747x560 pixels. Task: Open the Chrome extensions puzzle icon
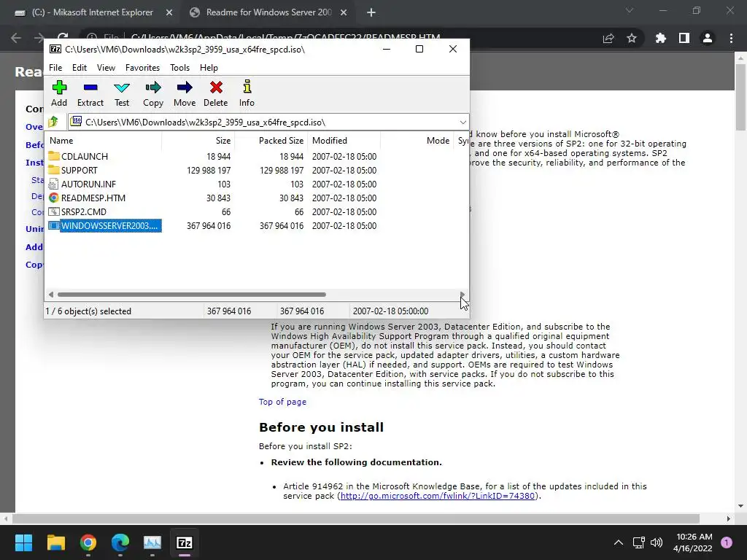pos(660,38)
